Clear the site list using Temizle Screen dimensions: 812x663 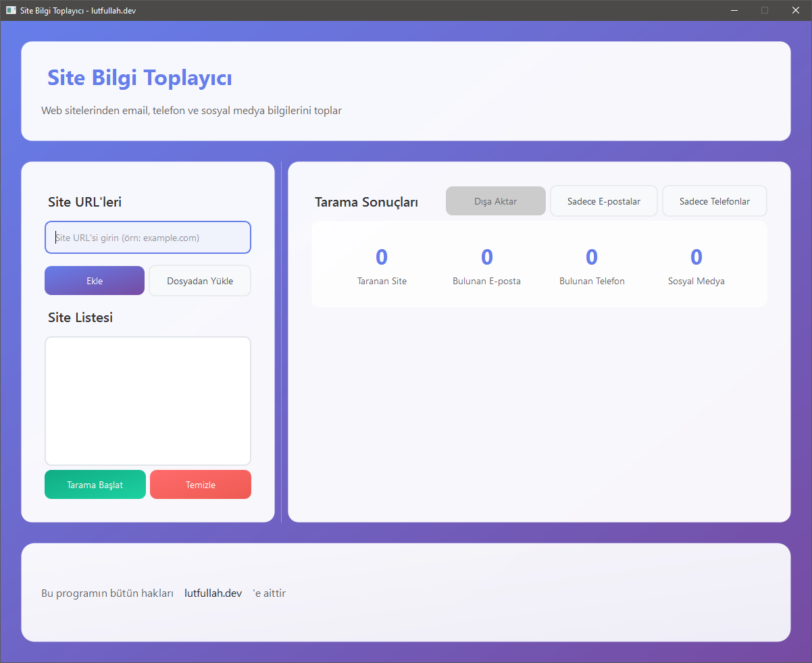(x=200, y=484)
